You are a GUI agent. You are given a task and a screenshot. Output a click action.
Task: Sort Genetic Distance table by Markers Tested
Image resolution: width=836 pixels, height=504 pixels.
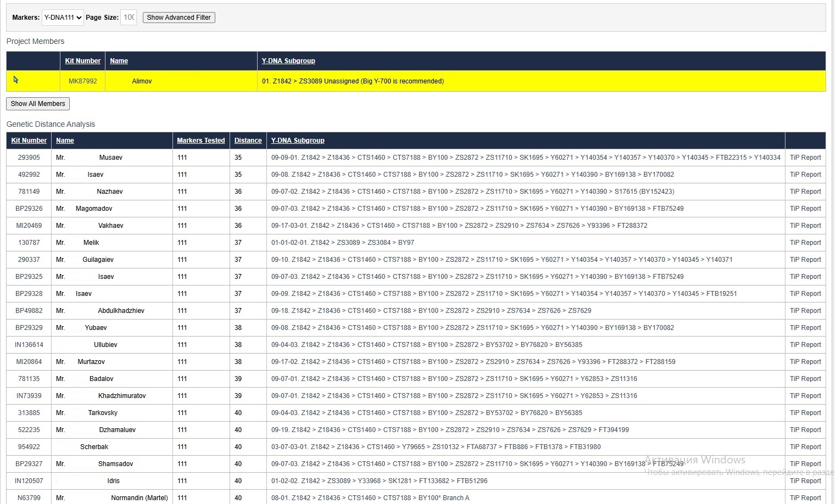[200, 141]
